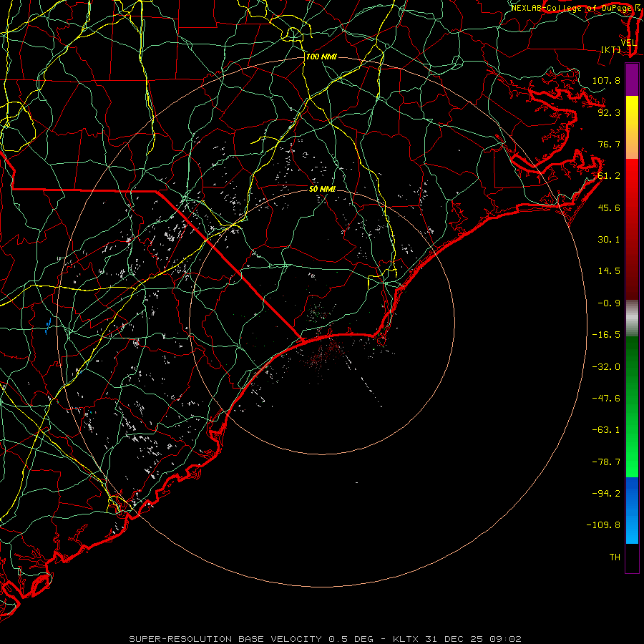This screenshot has height=644, width=644.
Task: Click the blue band of the velocity color bar
Action: 632,510
